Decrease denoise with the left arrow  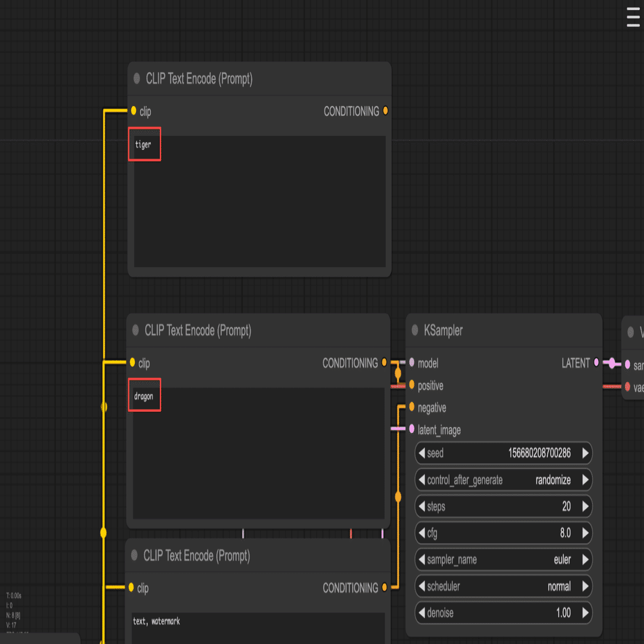tap(422, 613)
